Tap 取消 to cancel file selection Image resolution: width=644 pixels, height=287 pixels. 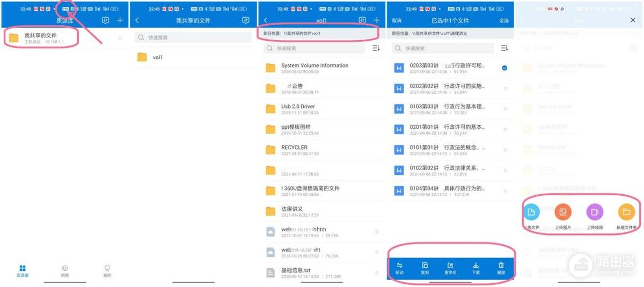coord(397,20)
